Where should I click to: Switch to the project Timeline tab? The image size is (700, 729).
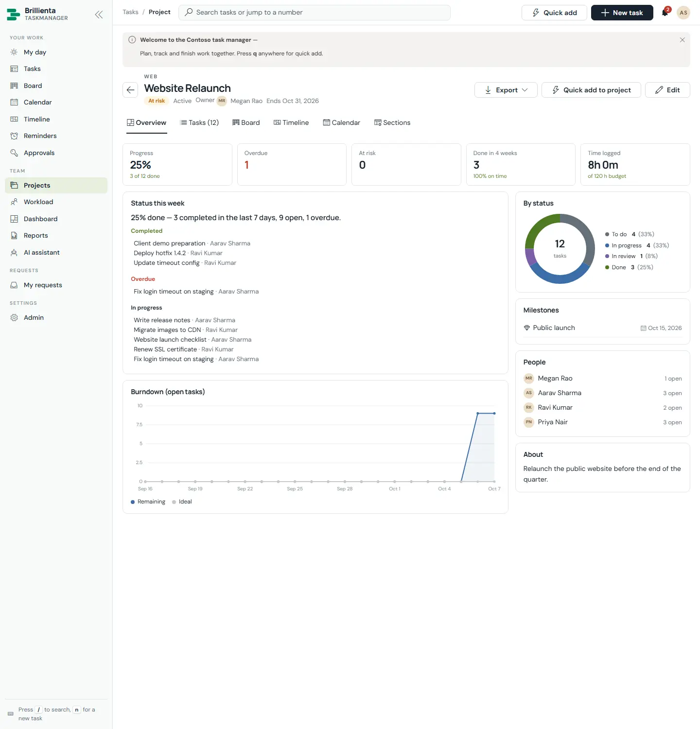coord(291,123)
